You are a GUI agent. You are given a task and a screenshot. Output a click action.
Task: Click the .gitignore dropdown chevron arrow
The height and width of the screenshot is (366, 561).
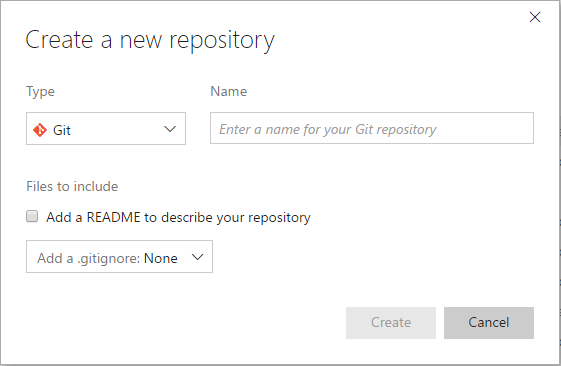[x=197, y=257]
